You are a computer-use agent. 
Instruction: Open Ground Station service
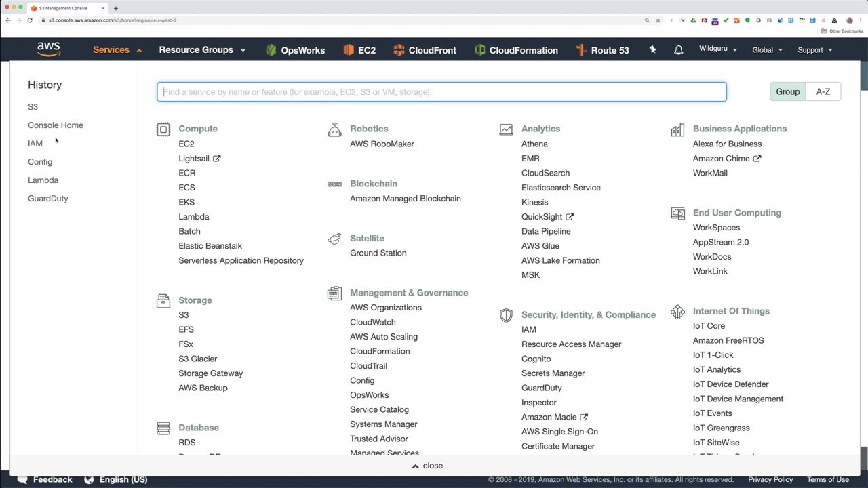click(x=378, y=253)
